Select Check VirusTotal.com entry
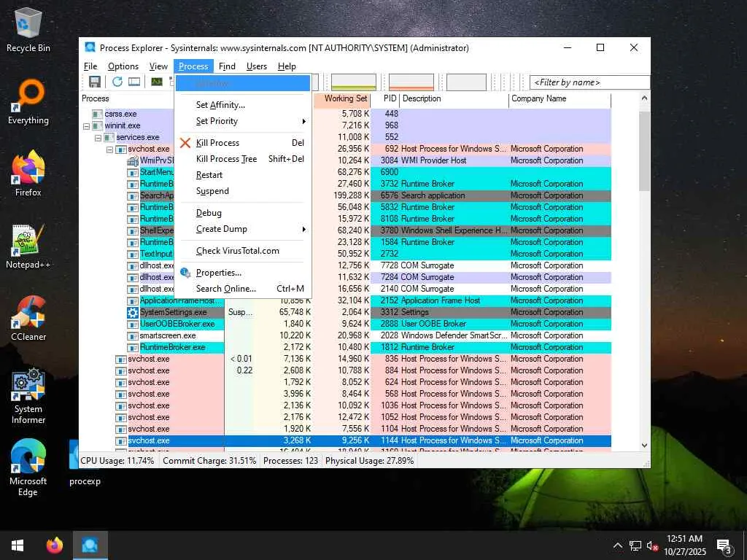The image size is (747, 560). coord(244,251)
